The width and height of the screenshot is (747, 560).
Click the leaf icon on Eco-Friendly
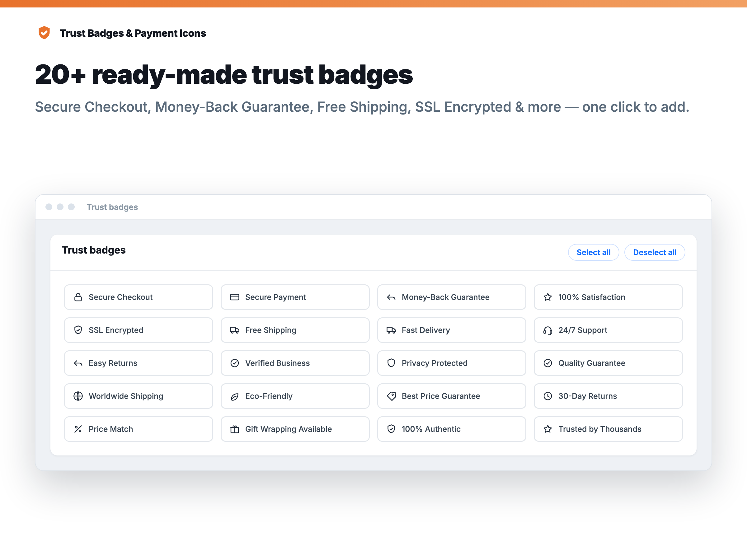(235, 396)
